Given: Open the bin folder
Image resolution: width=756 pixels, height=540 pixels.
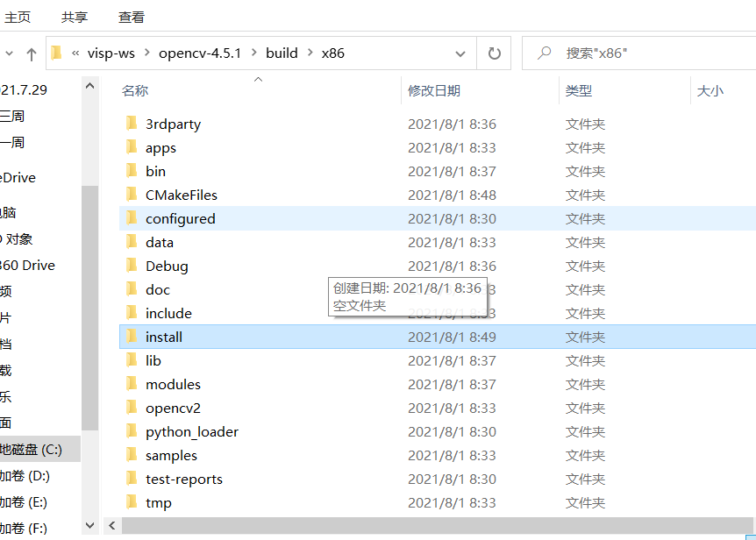Looking at the screenshot, I should click(155, 171).
